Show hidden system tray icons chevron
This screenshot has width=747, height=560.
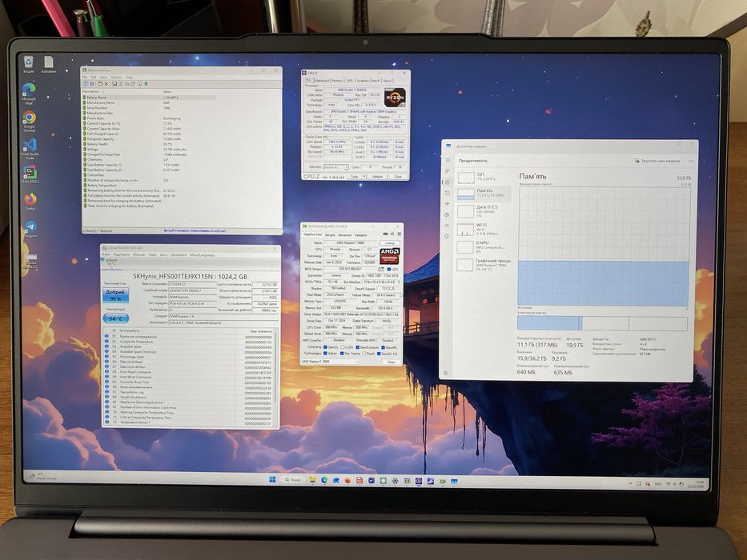(630, 483)
